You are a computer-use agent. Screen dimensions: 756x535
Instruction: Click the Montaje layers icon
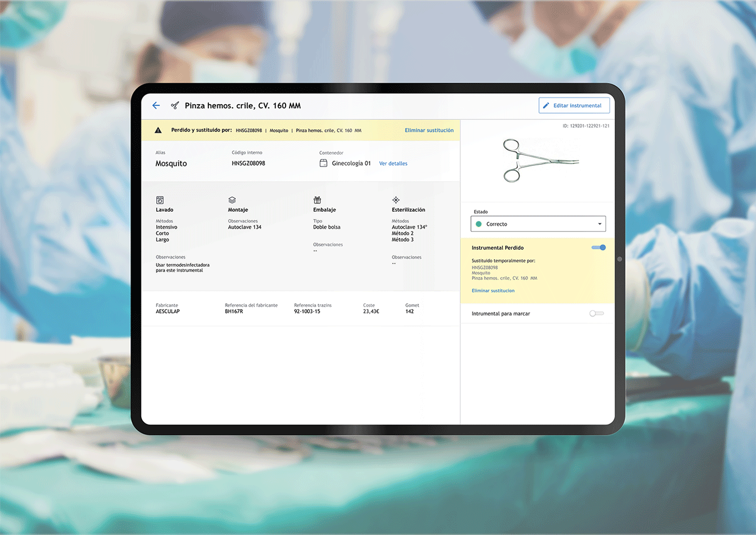tap(232, 200)
